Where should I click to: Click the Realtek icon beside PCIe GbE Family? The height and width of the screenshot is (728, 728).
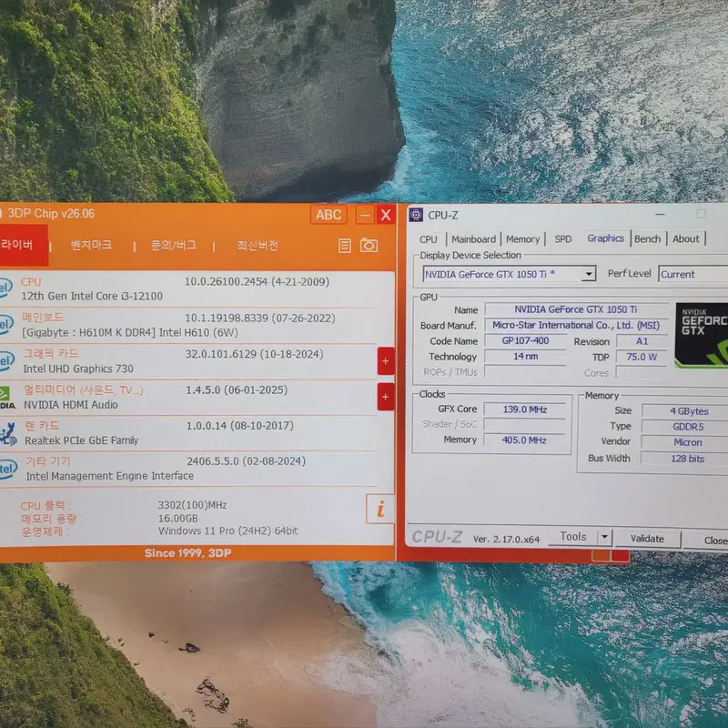[x=8, y=434]
